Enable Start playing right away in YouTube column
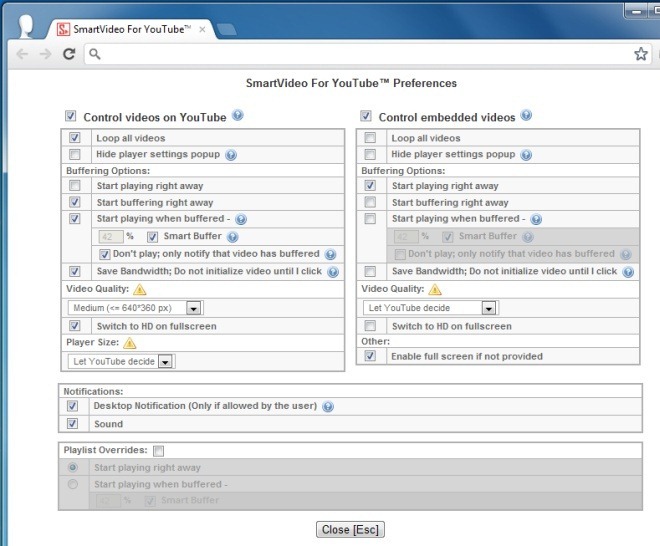The image size is (660, 546). click(75, 186)
